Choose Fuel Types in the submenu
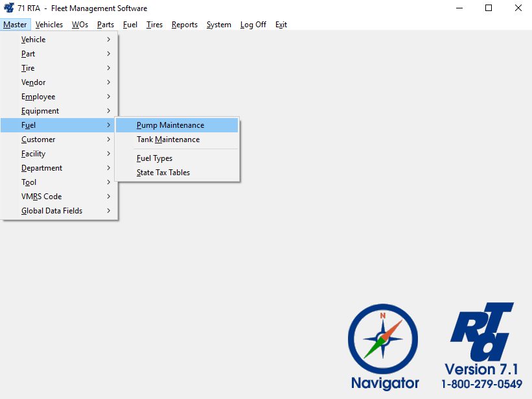The height and width of the screenshot is (399, 532). [154, 158]
